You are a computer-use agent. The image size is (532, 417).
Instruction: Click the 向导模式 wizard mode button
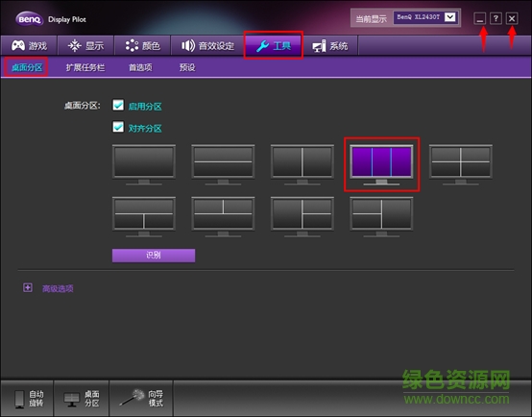[141, 399]
